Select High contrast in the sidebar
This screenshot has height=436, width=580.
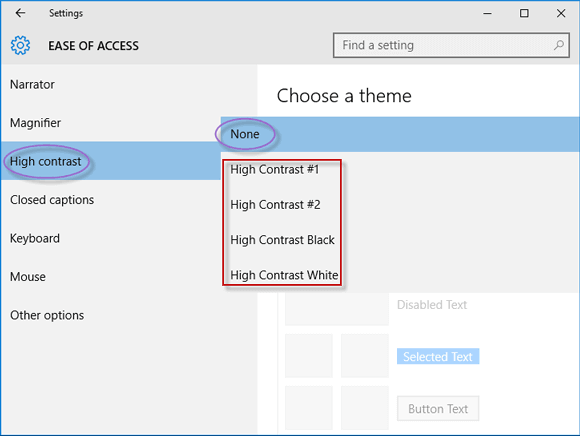point(111,161)
